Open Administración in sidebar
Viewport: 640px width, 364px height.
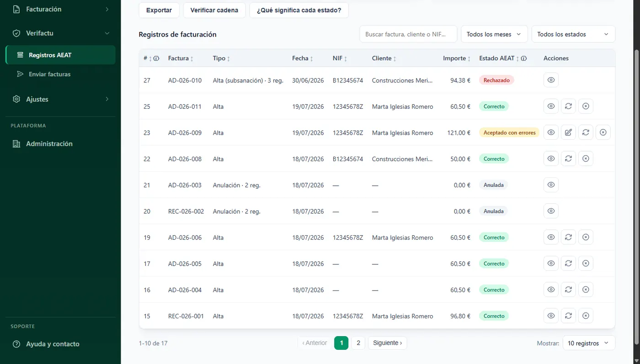click(60, 143)
